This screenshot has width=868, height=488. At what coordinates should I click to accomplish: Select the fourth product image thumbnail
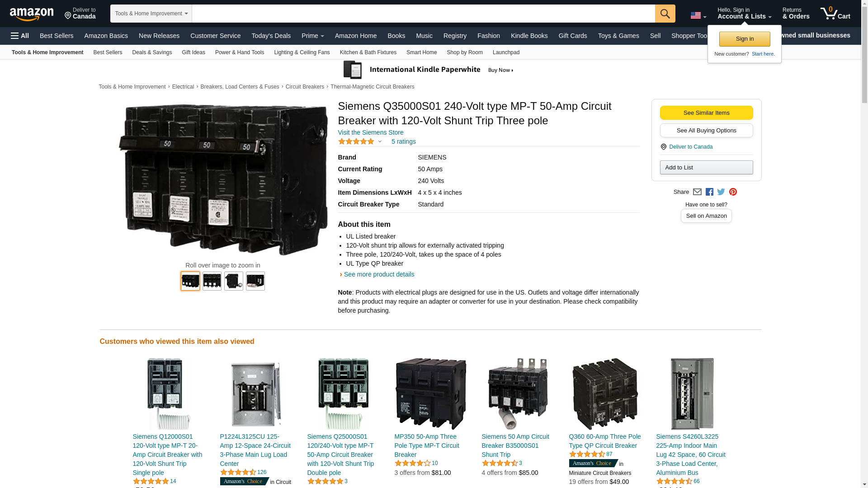coord(255,281)
